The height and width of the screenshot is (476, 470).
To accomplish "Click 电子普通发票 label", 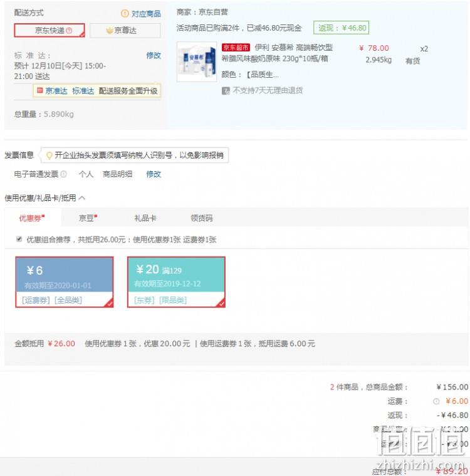I will click(36, 174).
